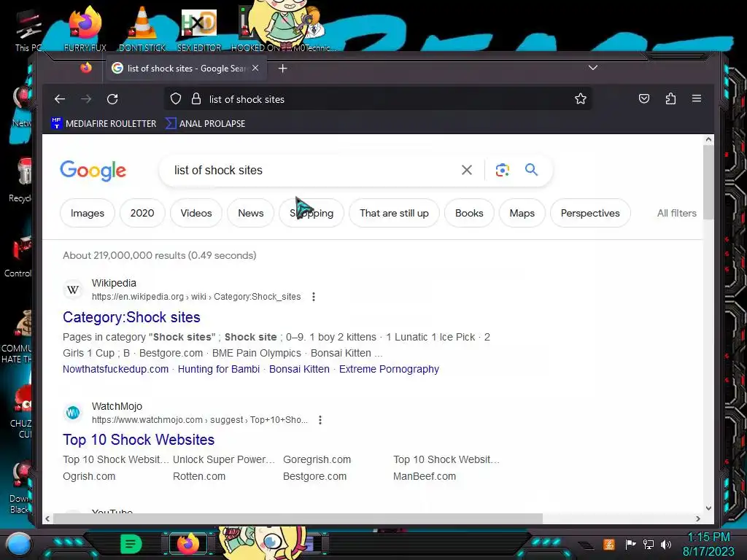Submit search with magnifying glass icon
This screenshot has height=560, width=747.
tap(531, 169)
